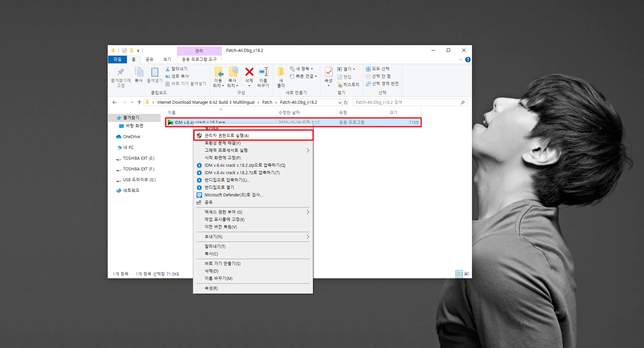Image resolution: width=644 pixels, height=348 pixels.
Task: Click the search magnifier icon
Action: (463, 102)
